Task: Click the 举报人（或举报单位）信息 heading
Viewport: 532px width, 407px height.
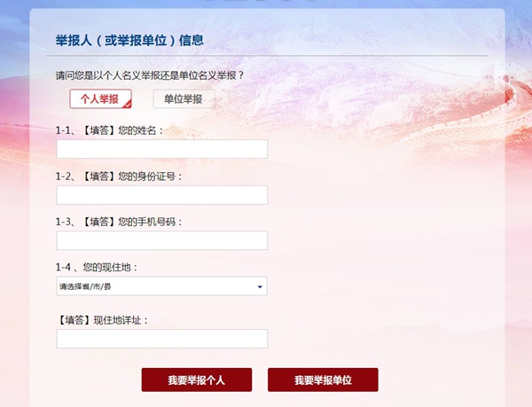Action: 129,40
